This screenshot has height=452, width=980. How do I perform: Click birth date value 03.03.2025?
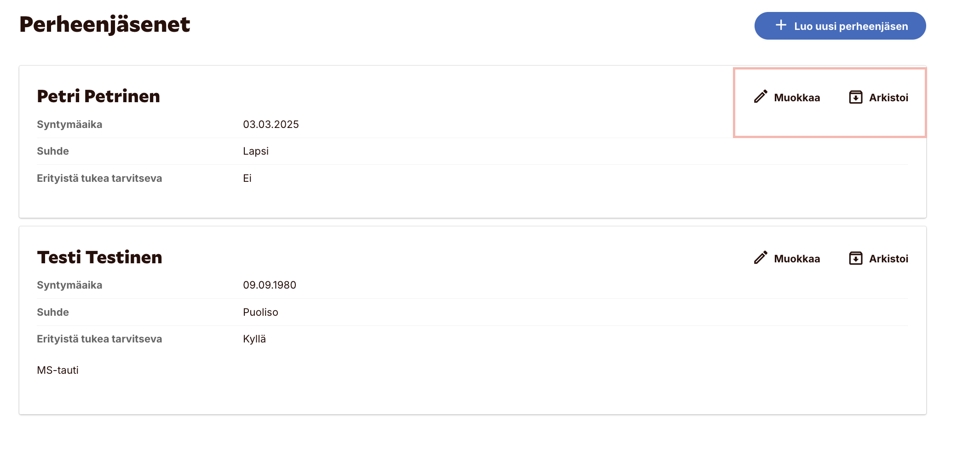click(x=271, y=124)
